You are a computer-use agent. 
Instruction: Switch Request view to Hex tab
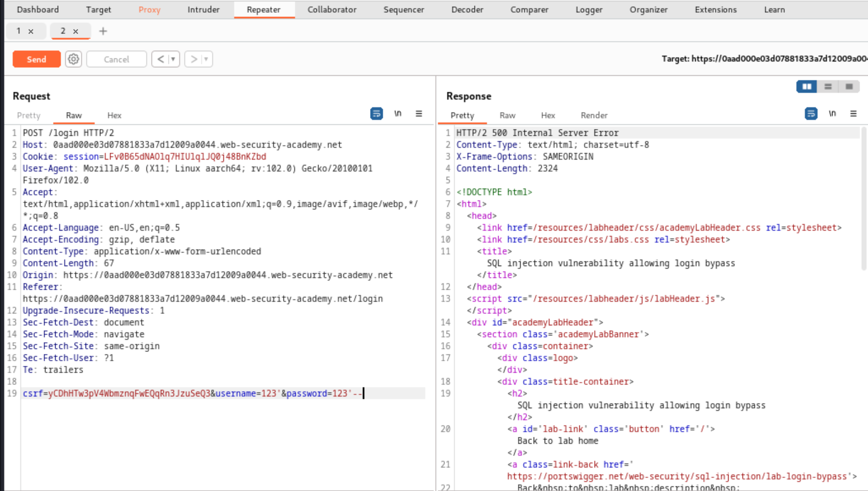pos(114,115)
